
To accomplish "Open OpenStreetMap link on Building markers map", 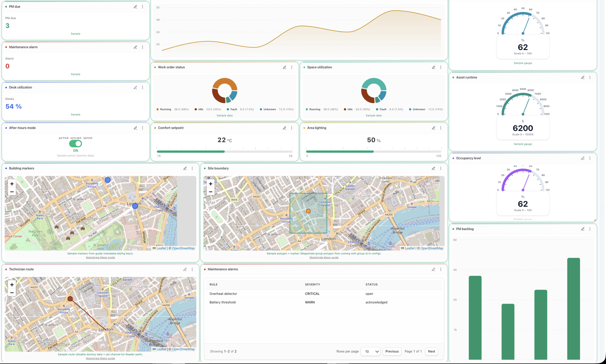I will 183,248.
